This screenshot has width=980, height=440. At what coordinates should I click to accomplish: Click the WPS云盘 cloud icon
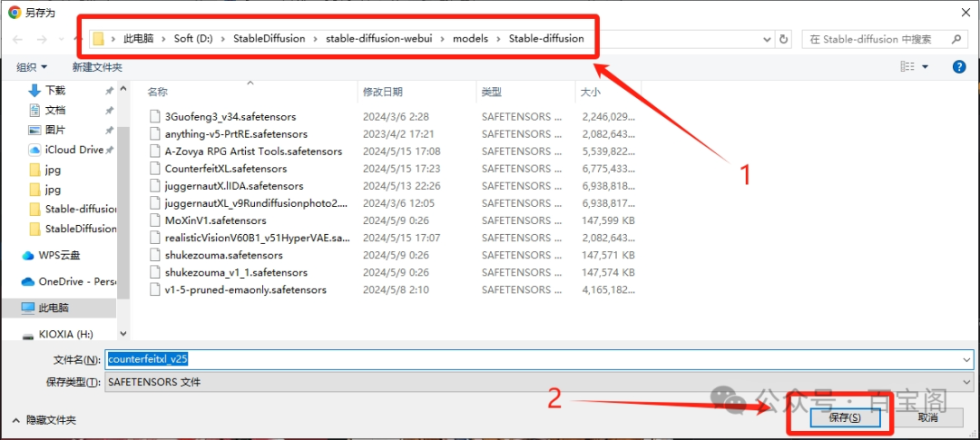27,255
